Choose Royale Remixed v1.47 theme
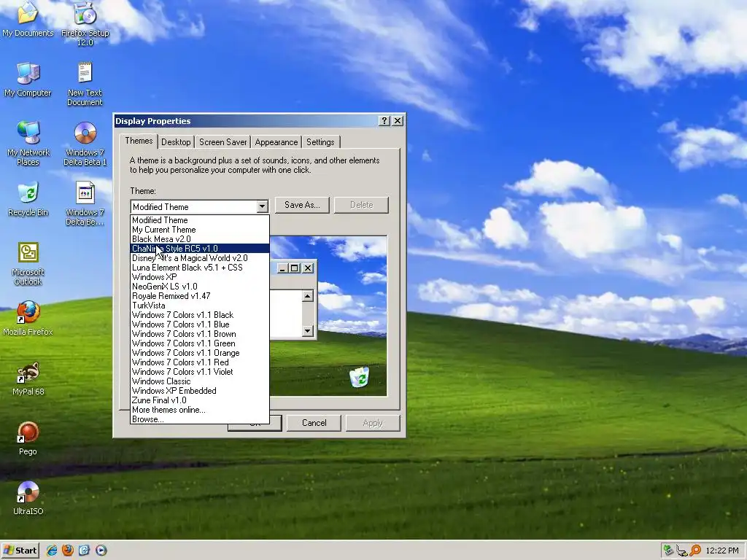The width and height of the screenshot is (747, 560). (200, 296)
